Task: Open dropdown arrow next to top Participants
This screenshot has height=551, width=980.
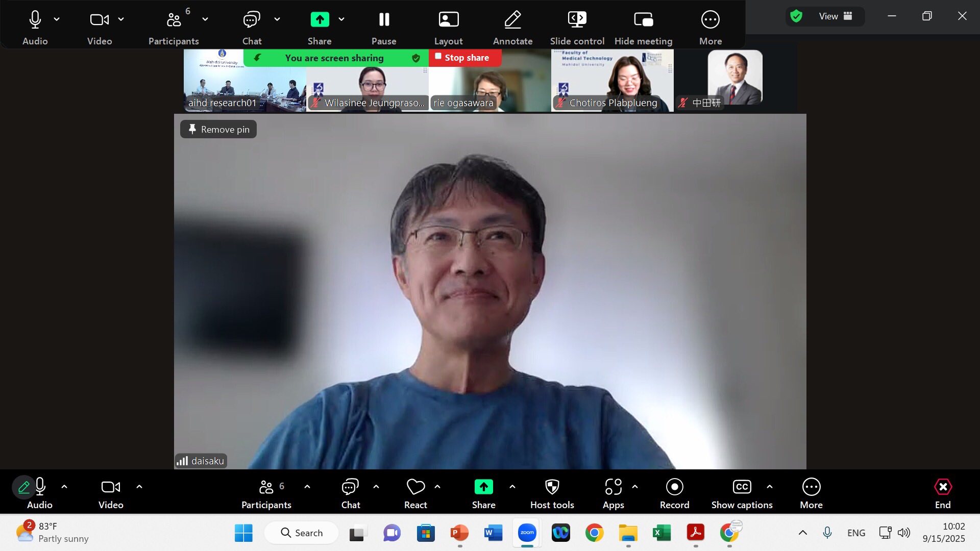Action: [x=205, y=19]
